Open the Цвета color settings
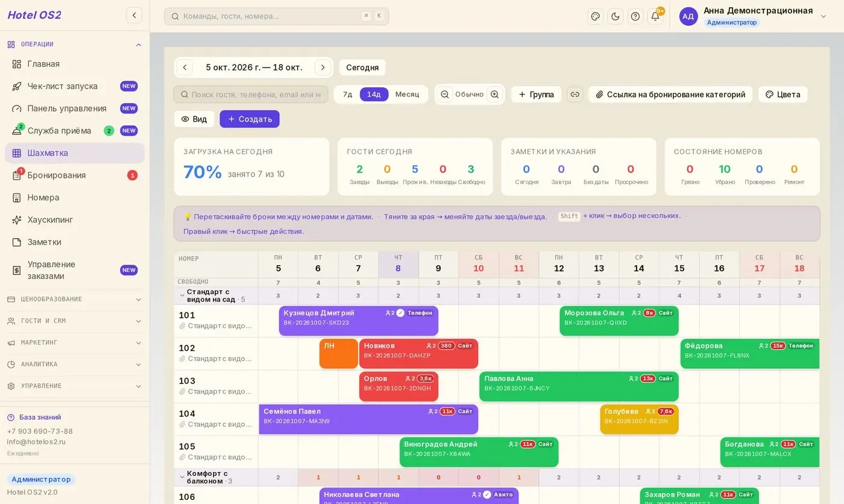Image resolution: width=844 pixels, height=504 pixels. tap(783, 95)
